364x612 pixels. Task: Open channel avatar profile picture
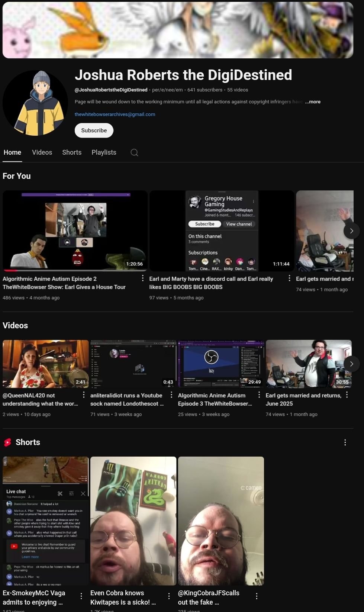tap(35, 103)
